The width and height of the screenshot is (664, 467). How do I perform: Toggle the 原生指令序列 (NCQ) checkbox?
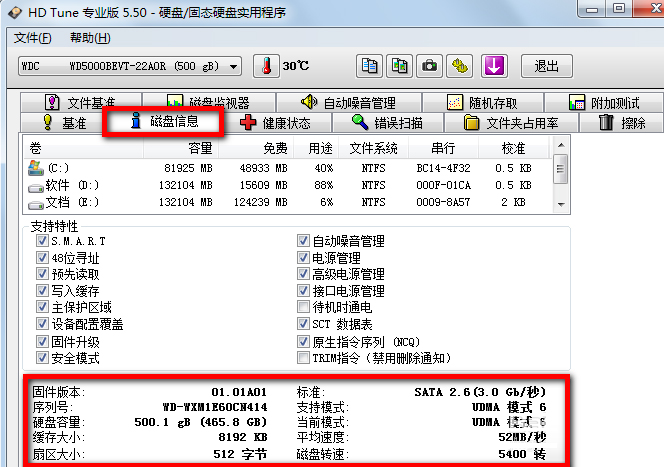[x=303, y=341]
